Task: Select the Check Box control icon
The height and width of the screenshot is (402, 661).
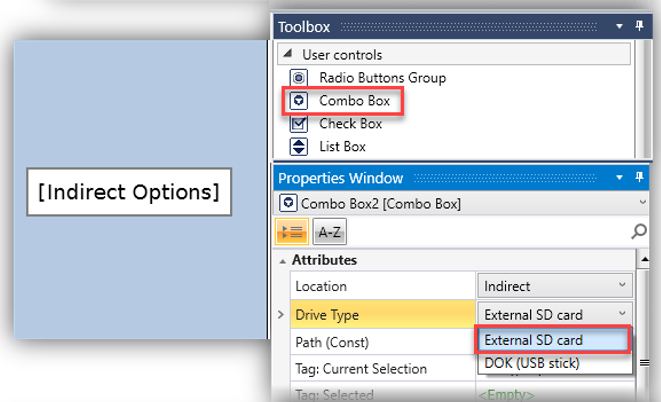Action: click(298, 124)
